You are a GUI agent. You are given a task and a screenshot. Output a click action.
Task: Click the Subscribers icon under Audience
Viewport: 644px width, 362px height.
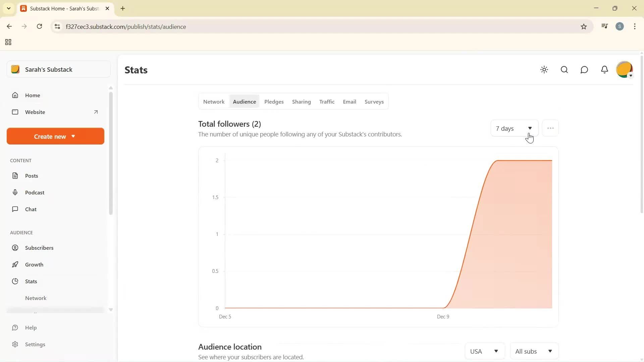point(15,248)
